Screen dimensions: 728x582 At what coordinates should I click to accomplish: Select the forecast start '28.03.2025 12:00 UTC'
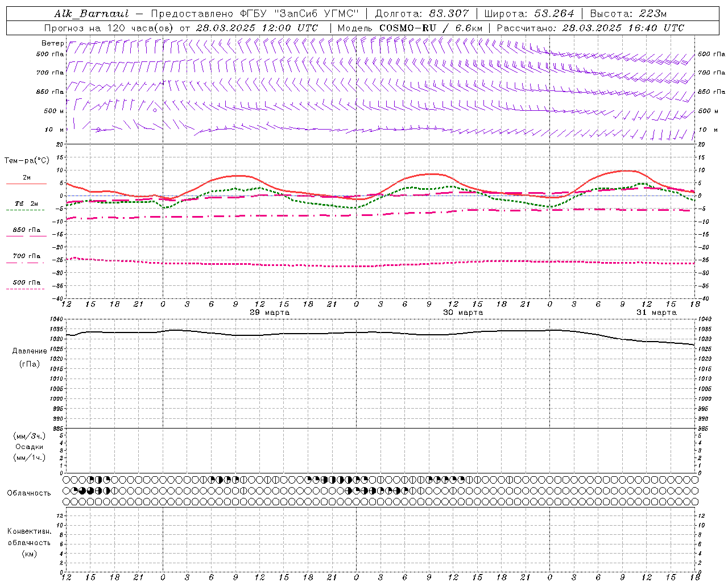[257, 28]
